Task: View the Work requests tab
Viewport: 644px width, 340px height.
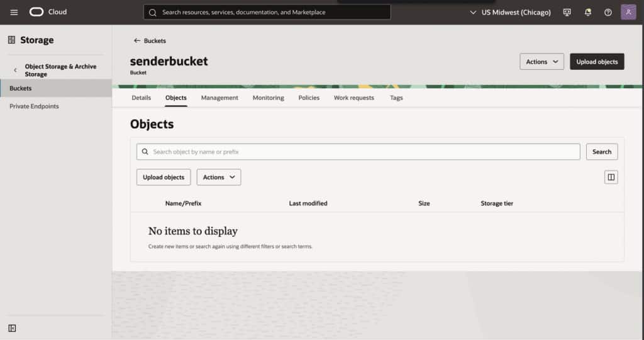Action: [354, 98]
